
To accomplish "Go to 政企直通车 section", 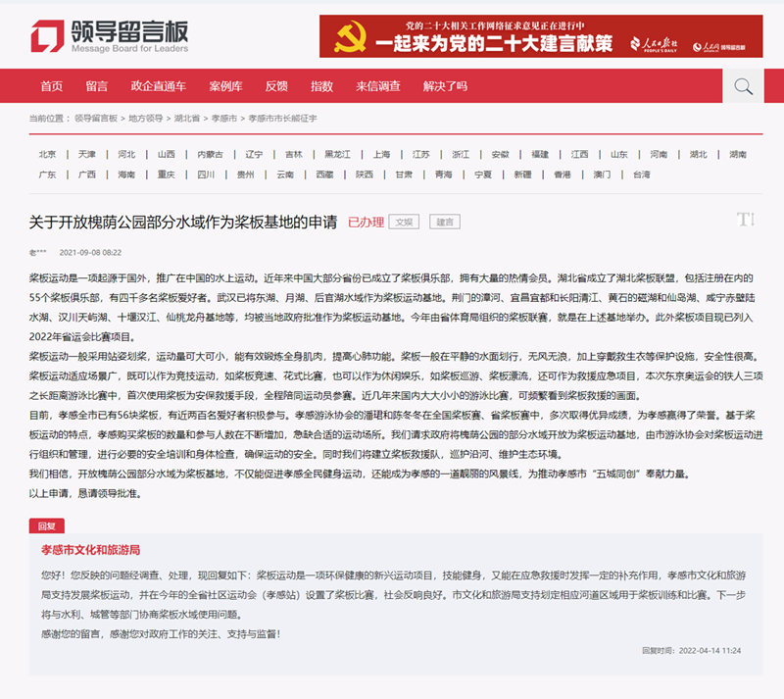I will pos(159,86).
